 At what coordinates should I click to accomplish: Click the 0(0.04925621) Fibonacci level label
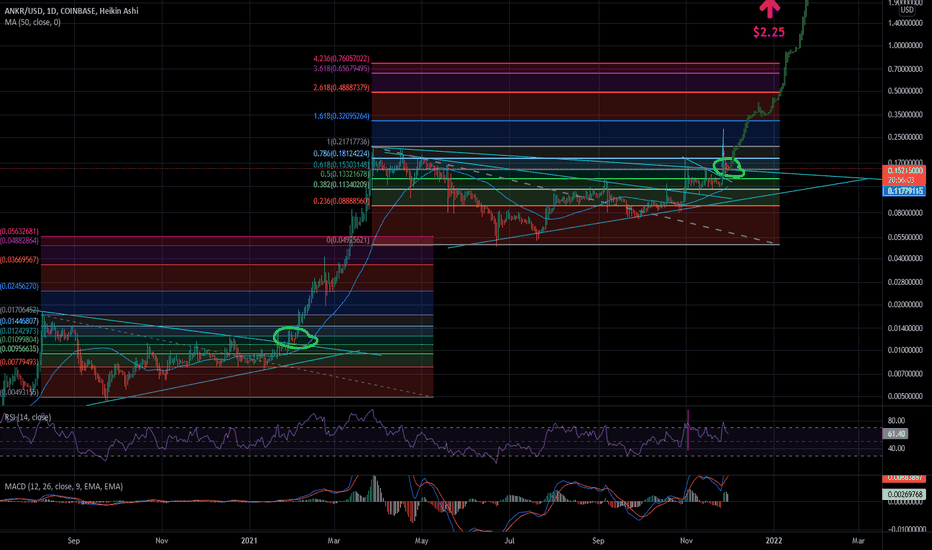348,241
